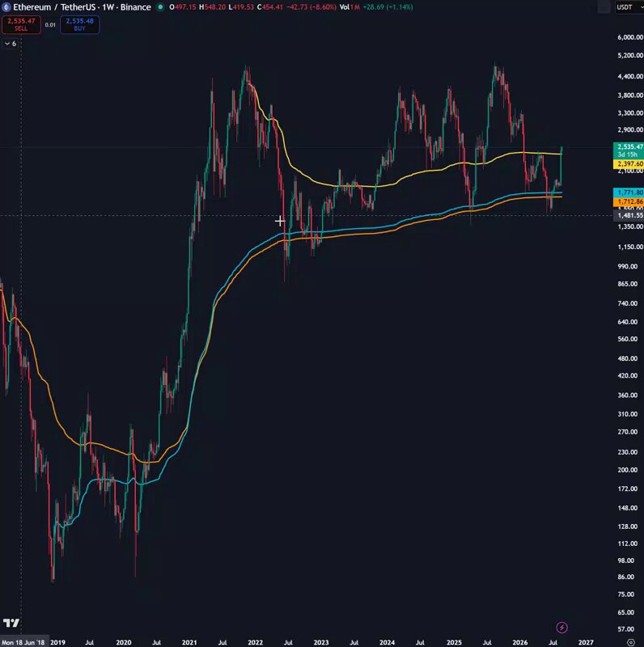The image size is (644, 647).
Task: Click the 2024 label on time axis
Action: [x=387, y=642]
